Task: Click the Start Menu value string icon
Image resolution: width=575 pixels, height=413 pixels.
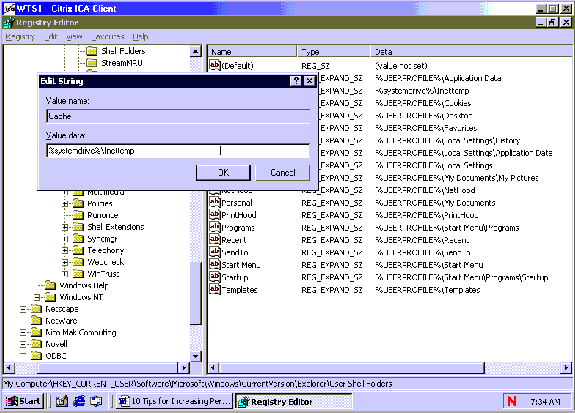Action: tap(215, 264)
